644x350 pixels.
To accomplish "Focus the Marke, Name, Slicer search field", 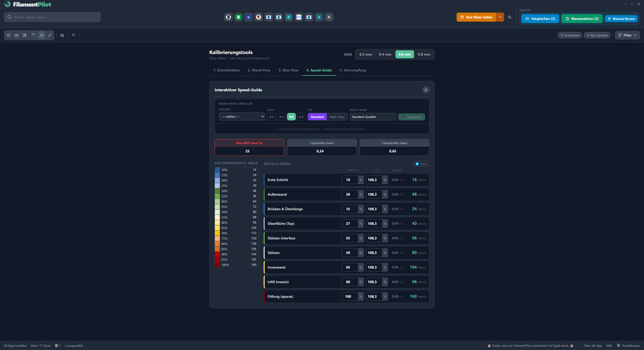I will [x=52, y=17].
